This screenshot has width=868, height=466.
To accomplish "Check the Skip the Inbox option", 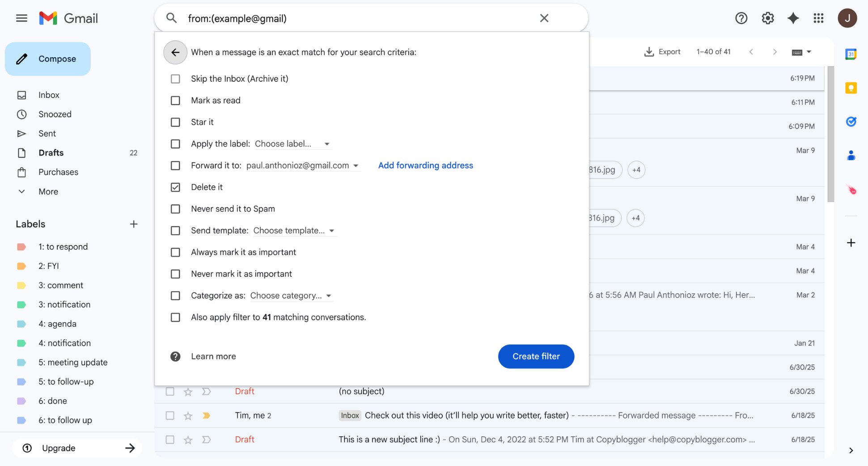I will point(175,79).
